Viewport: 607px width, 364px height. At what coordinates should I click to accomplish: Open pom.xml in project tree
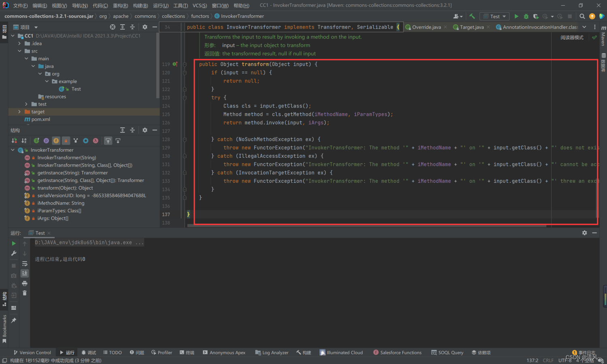pos(37,119)
